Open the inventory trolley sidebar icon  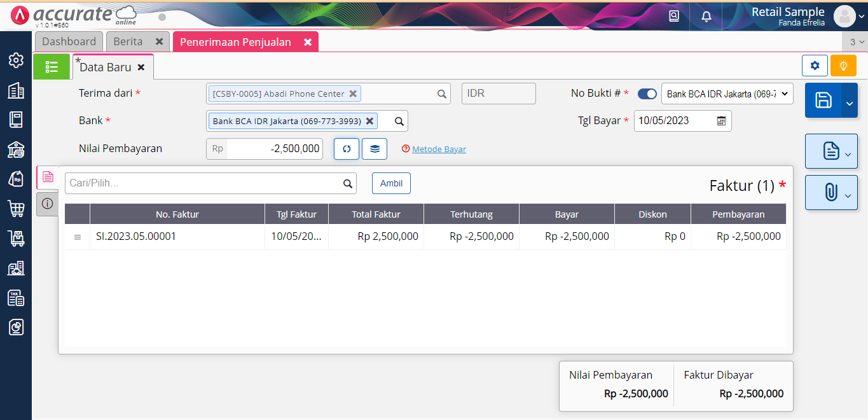pos(16,238)
